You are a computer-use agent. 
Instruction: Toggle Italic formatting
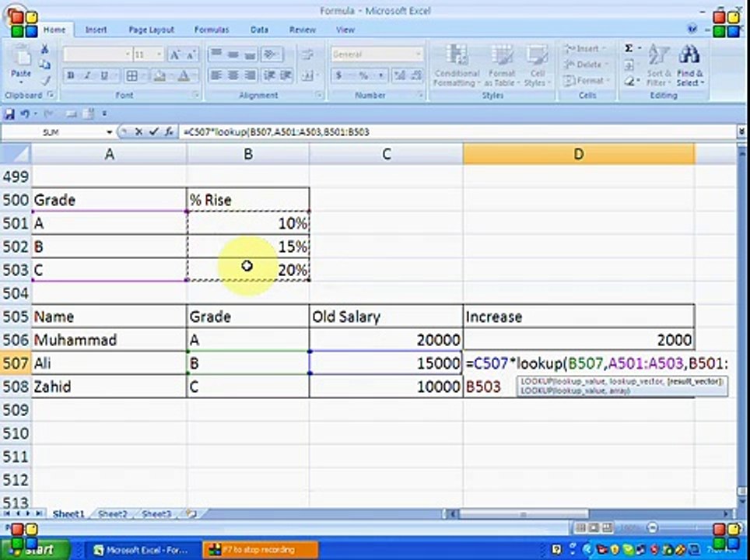(x=87, y=75)
